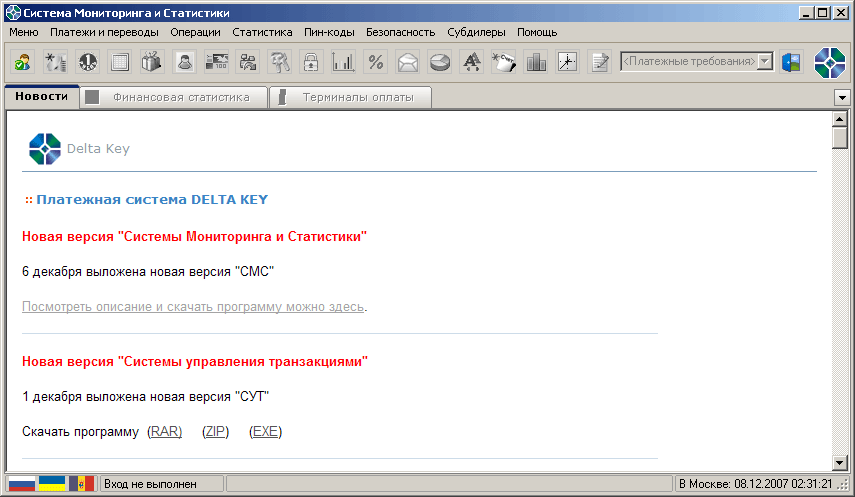Viewport: 855px width, 497px height.
Task: Click the RAR download link
Action: click(165, 432)
